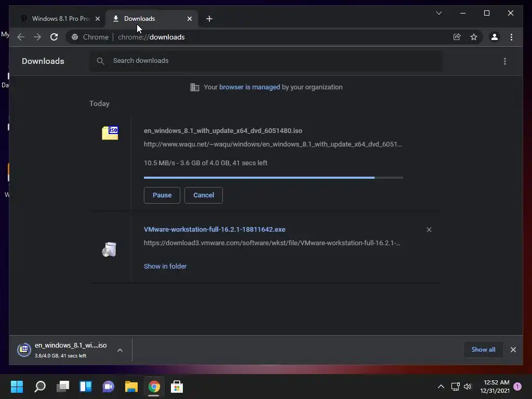
Task: Click the download3.vmware.com source URL text
Action: [x=272, y=243]
